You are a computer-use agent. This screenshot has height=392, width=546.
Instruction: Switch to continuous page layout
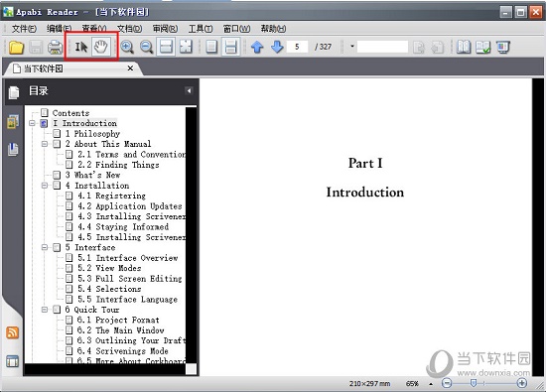231,47
